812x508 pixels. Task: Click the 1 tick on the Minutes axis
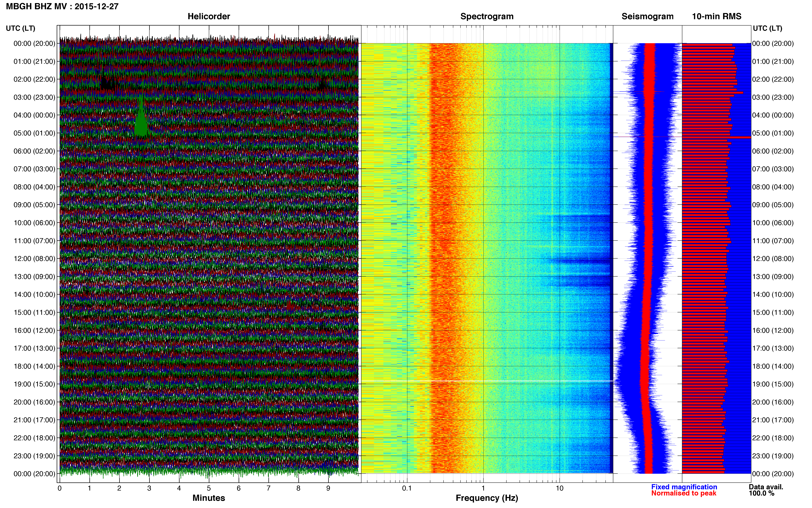click(x=89, y=488)
